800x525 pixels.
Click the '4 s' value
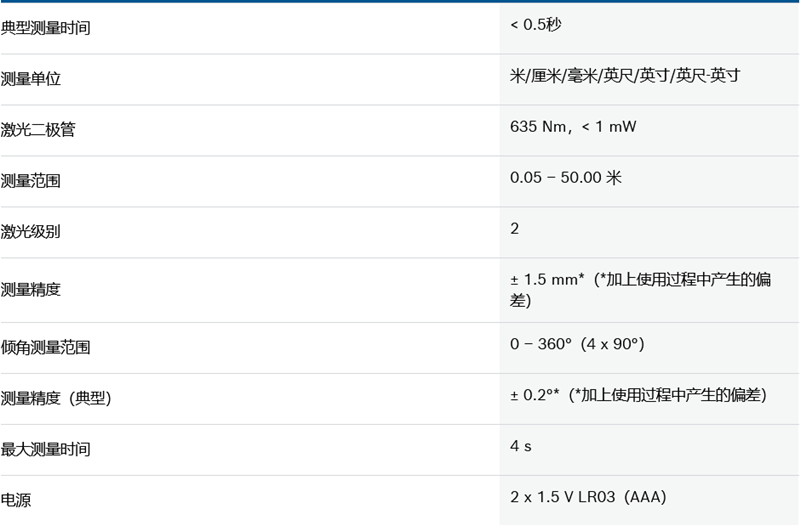pyautogui.click(x=521, y=446)
